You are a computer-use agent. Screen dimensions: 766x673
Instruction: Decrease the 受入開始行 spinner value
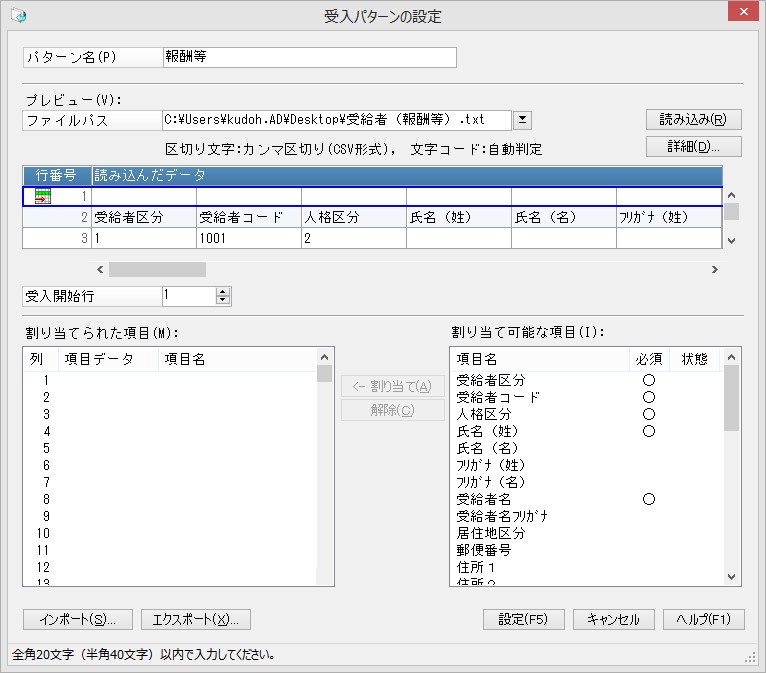point(223,300)
